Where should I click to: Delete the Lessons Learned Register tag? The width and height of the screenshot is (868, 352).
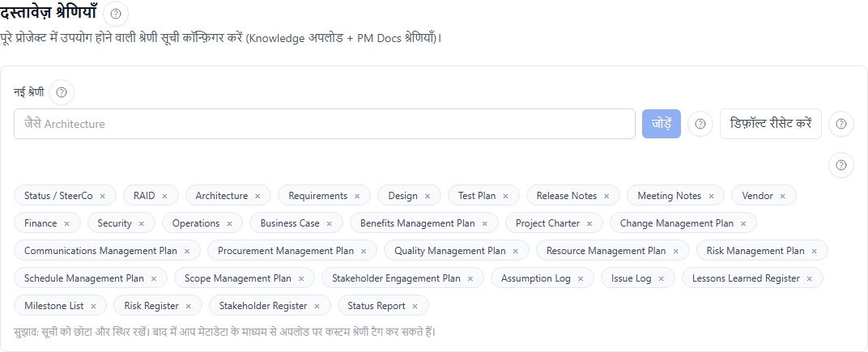click(810, 278)
